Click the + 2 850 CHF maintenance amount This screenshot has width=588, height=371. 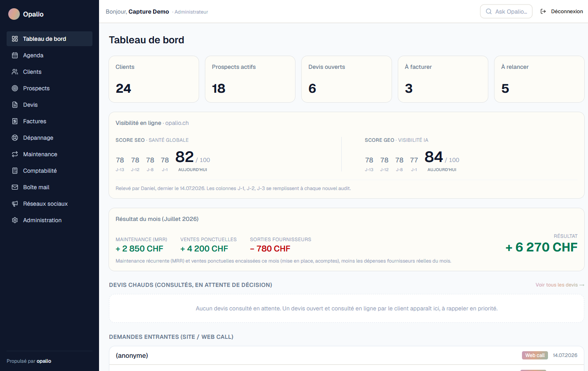(139, 249)
